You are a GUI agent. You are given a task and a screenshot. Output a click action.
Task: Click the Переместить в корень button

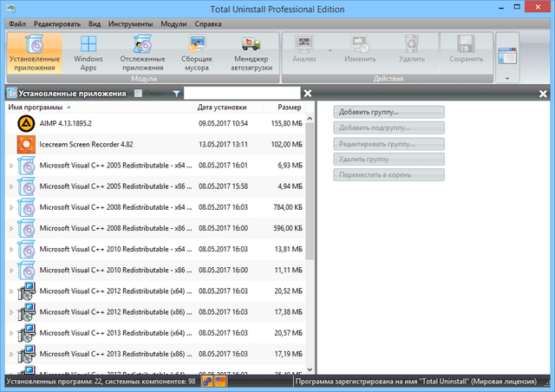tap(388, 174)
